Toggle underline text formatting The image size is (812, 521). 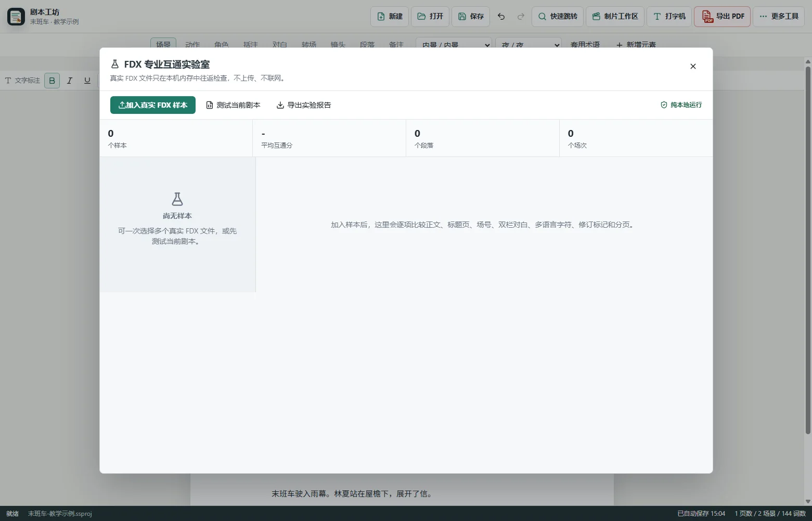click(x=87, y=81)
